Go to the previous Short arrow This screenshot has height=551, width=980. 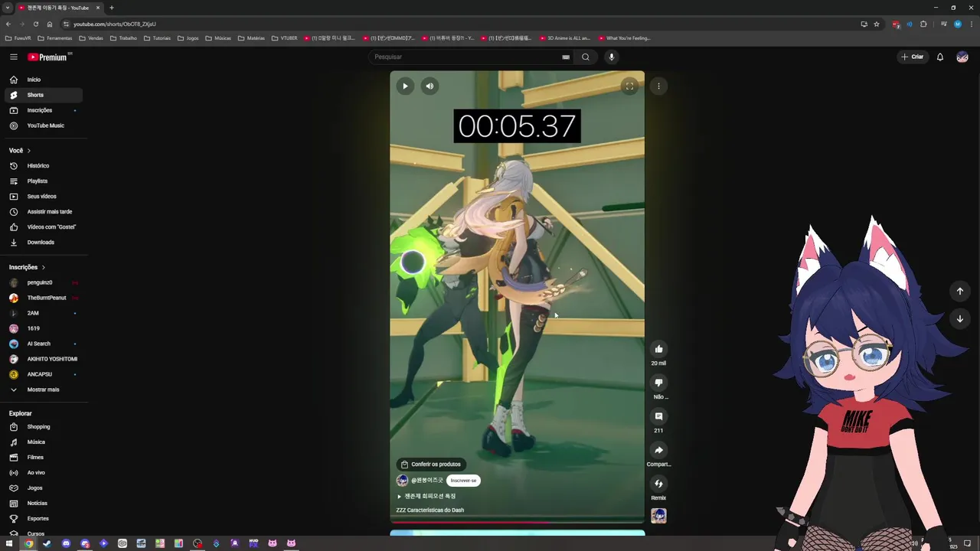pyautogui.click(x=959, y=291)
